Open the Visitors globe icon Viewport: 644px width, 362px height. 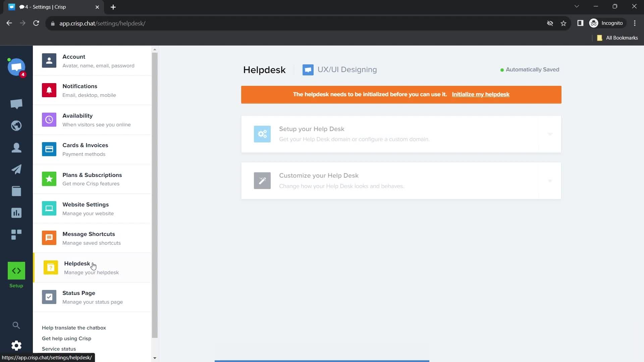16,126
